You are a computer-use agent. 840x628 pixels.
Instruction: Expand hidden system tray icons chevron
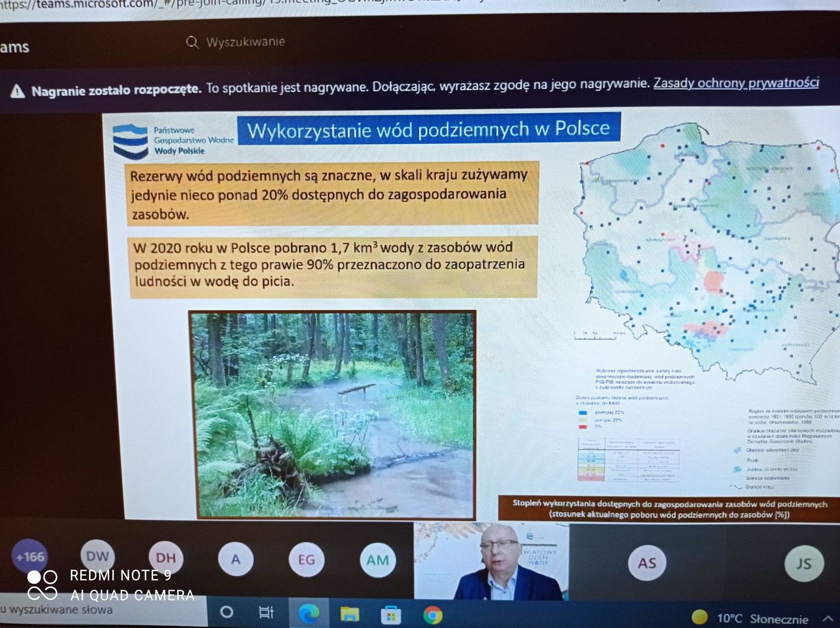[828, 618]
